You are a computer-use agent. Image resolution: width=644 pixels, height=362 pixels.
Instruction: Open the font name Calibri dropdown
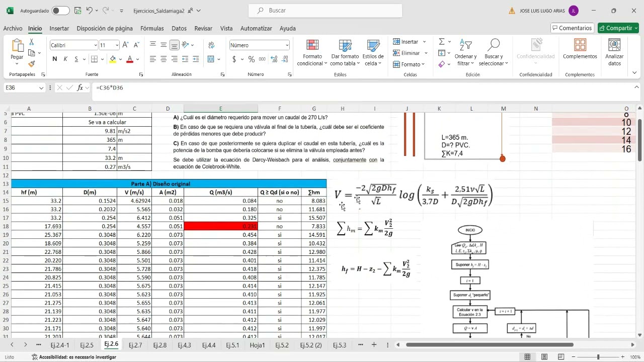96,45
